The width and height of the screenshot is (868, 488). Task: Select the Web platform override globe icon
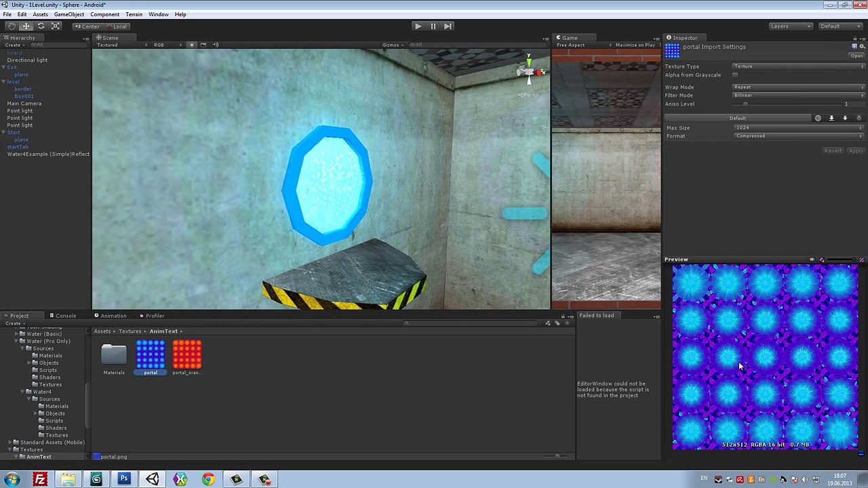pyautogui.click(x=818, y=118)
